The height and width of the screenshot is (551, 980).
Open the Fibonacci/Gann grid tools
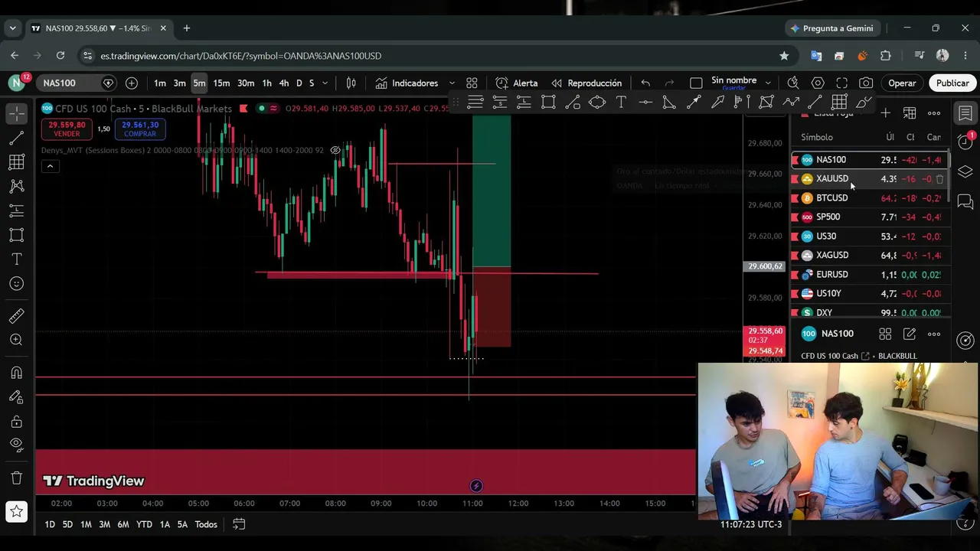[16, 162]
